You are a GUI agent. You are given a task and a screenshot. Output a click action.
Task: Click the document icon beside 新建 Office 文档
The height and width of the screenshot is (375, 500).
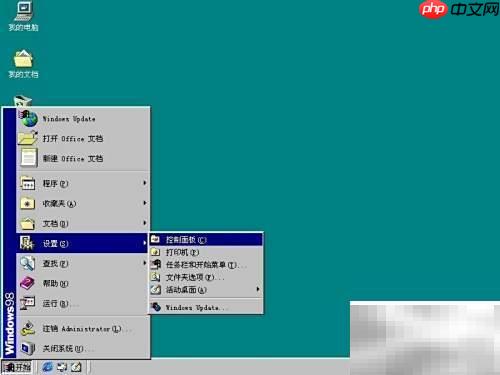(28, 158)
